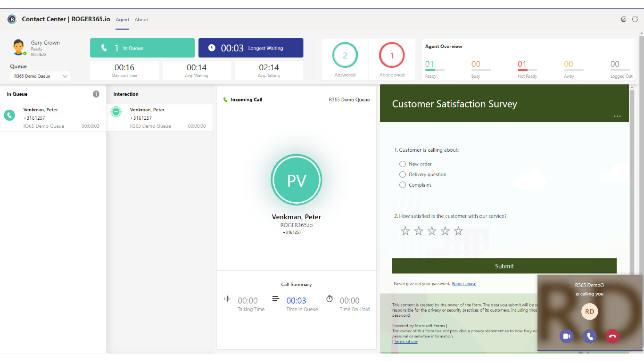Open the Terms of use link
Image resolution: width=644 pixels, height=362 pixels.
tap(406, 341)
